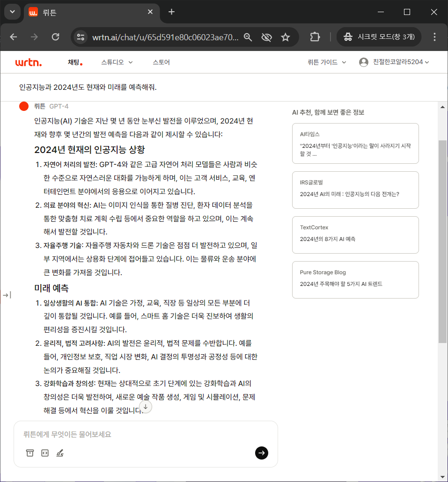
Task: Maximize the browser window
Action: [x=407, y=12]
